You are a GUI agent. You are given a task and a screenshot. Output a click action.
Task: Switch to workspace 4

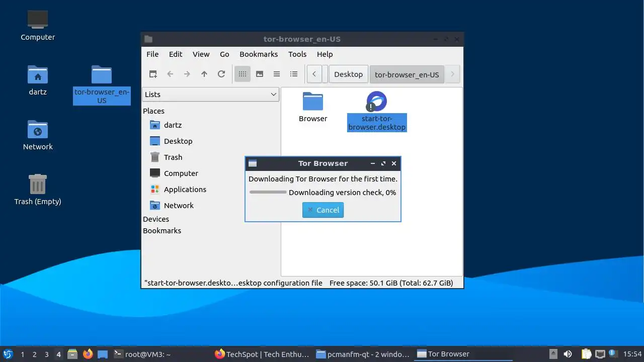[58, 354]
